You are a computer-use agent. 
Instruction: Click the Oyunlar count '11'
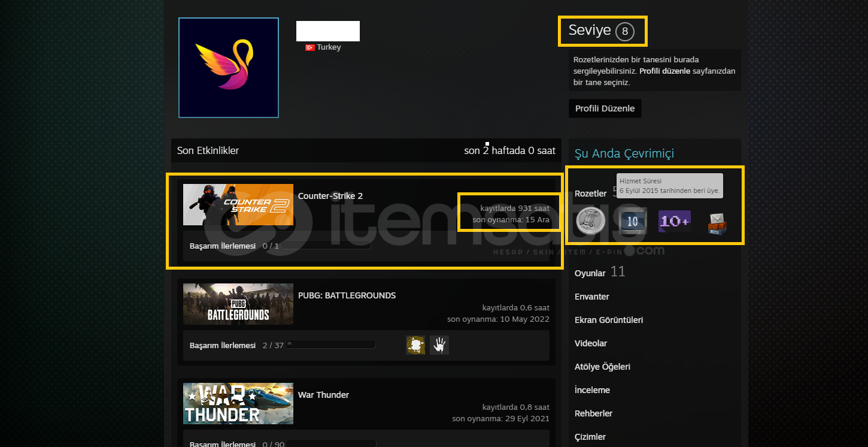pos(618,272)
